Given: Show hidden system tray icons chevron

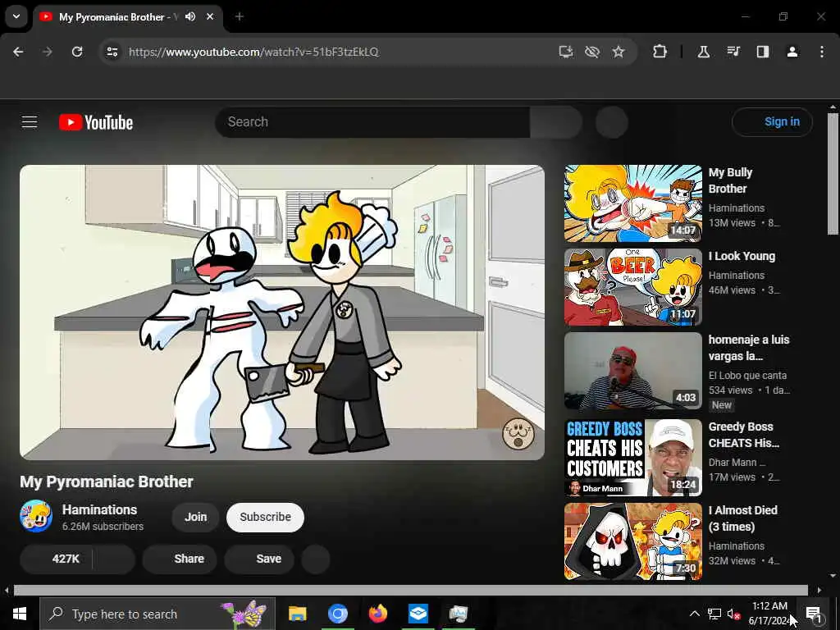Looking at the screenshot, I should coord(694,614).
